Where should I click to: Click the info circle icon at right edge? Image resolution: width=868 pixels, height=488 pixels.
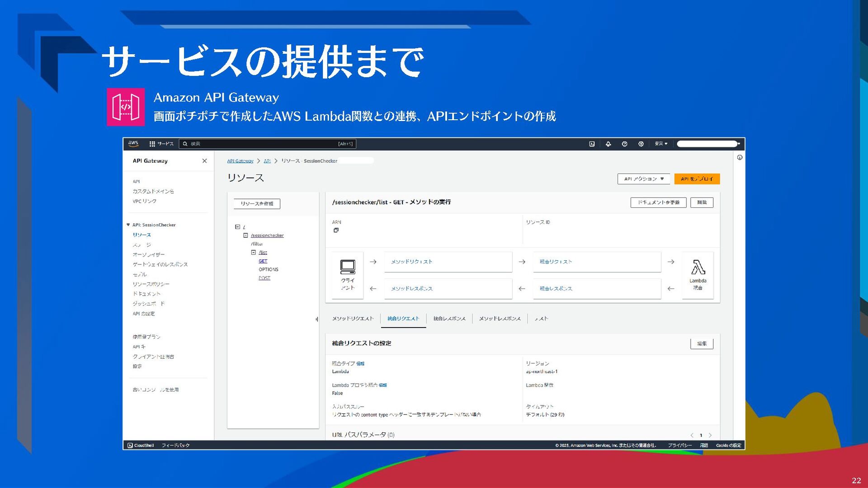point(740,158)
